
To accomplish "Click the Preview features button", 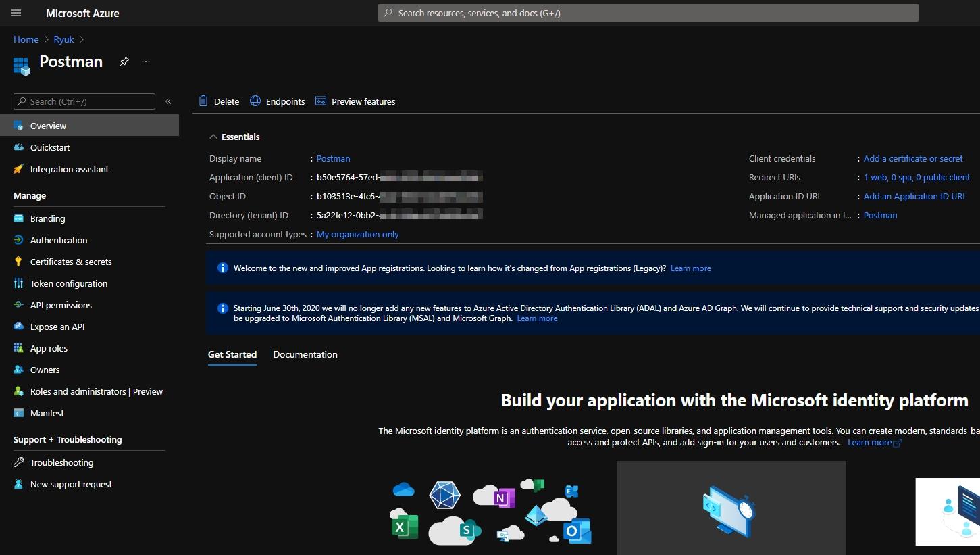I will [355, 101].
